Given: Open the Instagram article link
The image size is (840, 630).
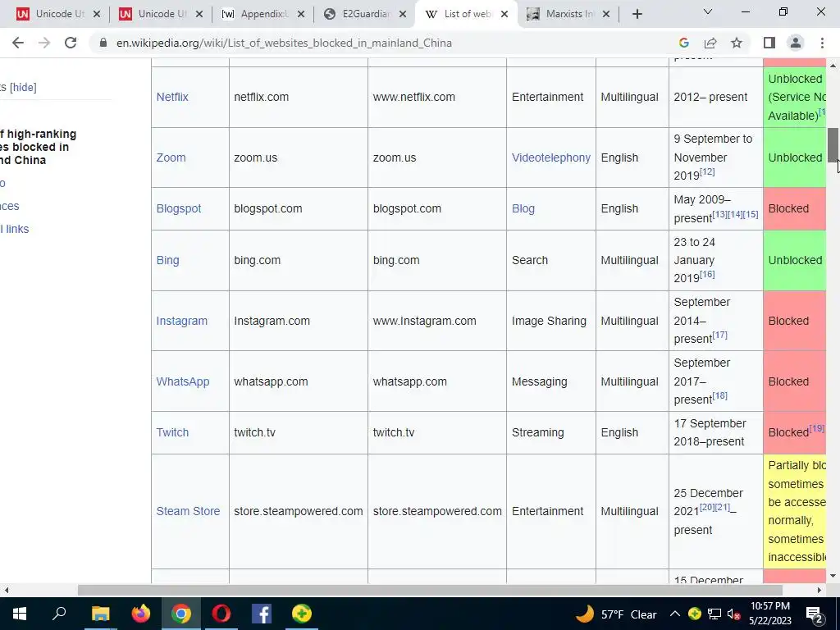Looking at the screenshot, I should pyautogui.click(x=181, y=321).
